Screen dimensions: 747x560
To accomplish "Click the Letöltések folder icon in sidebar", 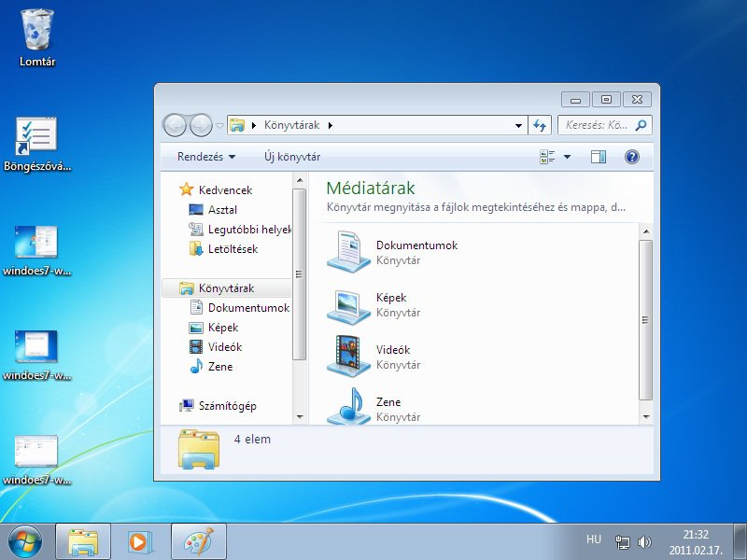I will 196,248.
